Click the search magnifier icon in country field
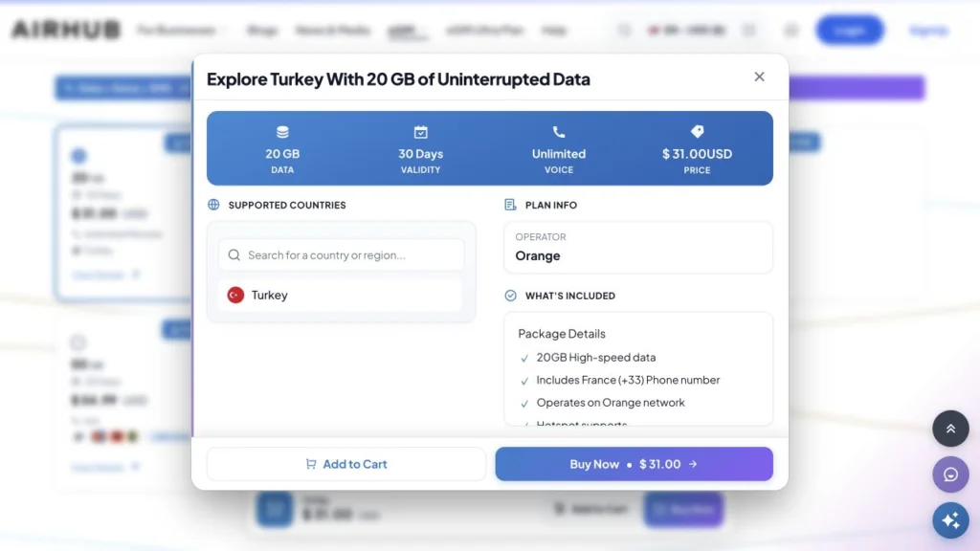Image resolution: width=980 pixels, height=551 pixels. pyautogui.click(x=234, y=254)
